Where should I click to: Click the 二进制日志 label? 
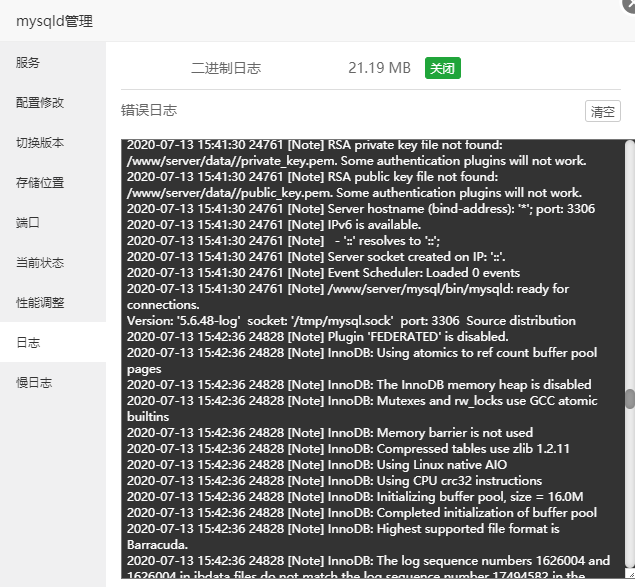click(226, 68)
